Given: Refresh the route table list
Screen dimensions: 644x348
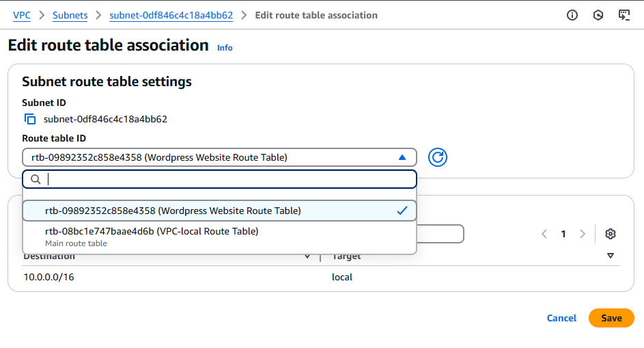Looking at the screenshot, I should point(437,157).
